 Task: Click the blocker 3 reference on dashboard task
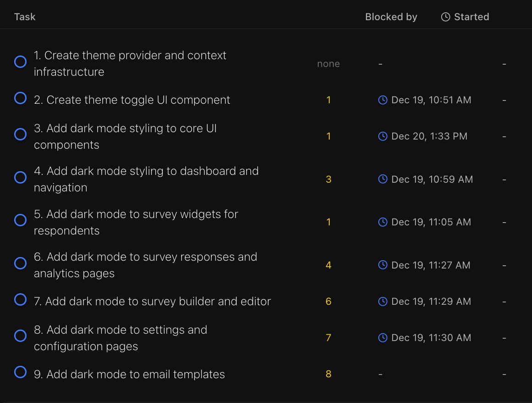(x=328, y=179)
